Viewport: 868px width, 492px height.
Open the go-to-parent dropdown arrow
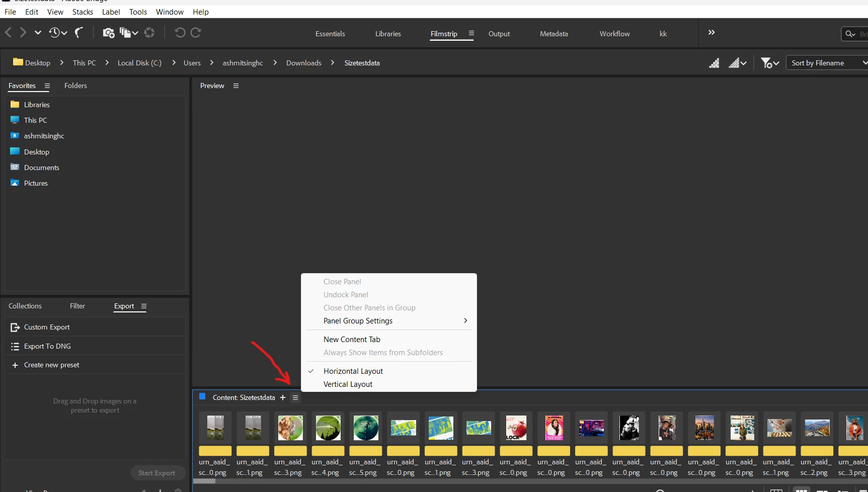coord(38,33)
